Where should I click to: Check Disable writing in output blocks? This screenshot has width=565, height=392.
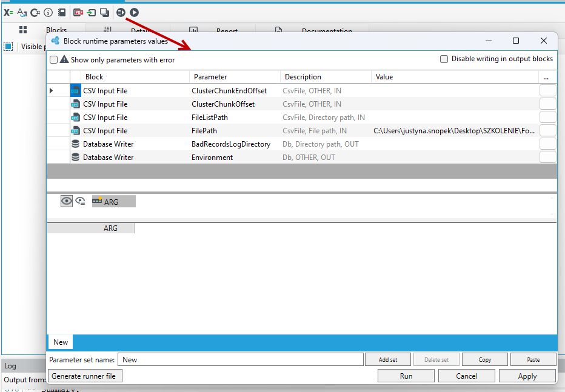(444, 59)
